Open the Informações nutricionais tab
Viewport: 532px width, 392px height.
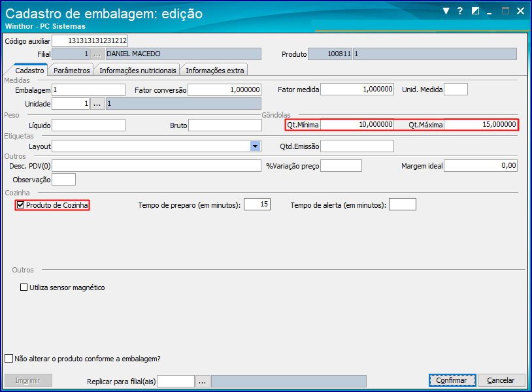point(137,70)
